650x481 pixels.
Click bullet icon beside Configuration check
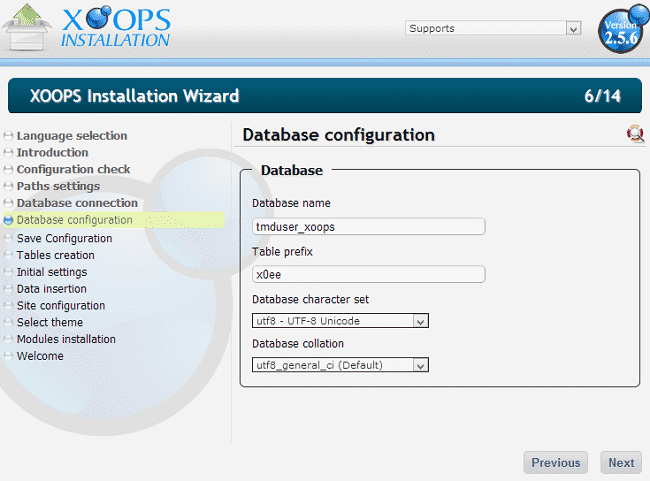8,169
